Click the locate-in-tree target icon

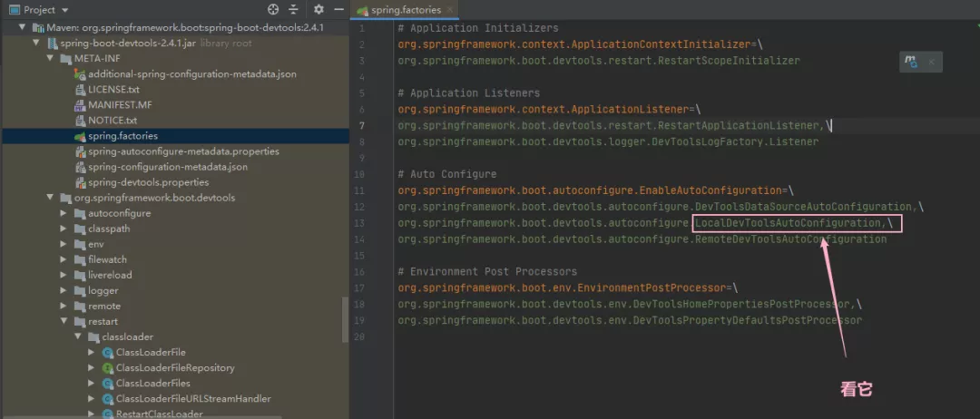pyautogui.click(x=273, y=9)
